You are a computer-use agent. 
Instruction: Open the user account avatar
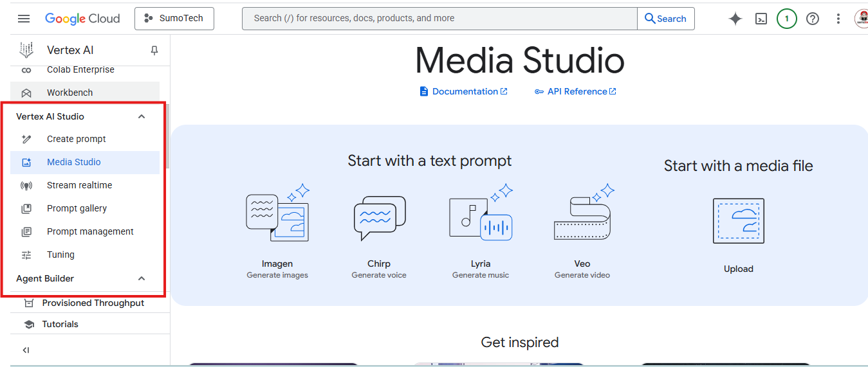coord(861,19)
